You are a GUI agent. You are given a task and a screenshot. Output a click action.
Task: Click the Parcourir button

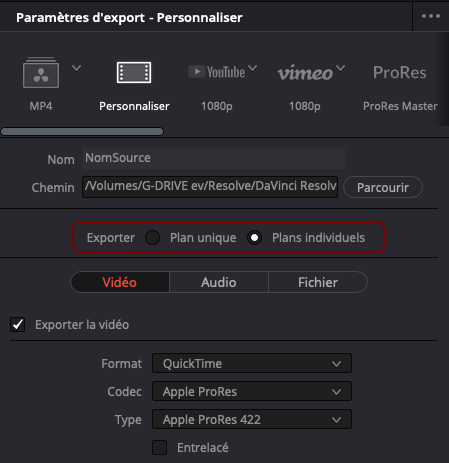[x=383, y=187]
